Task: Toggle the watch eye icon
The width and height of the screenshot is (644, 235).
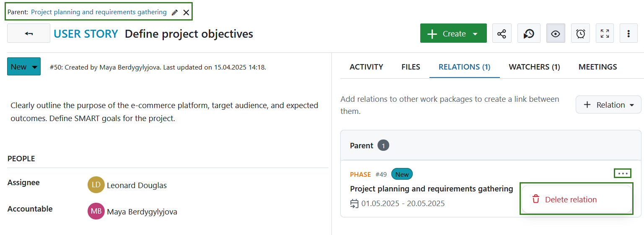Action: click(556, 34)
